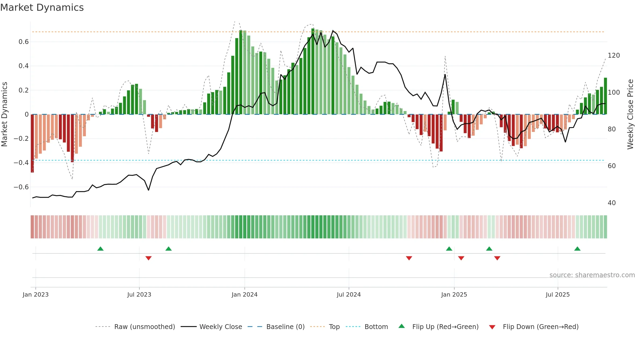Click the red flip-down marker just after Jan 2025
The image size is (644, 362).
point(461,258)
